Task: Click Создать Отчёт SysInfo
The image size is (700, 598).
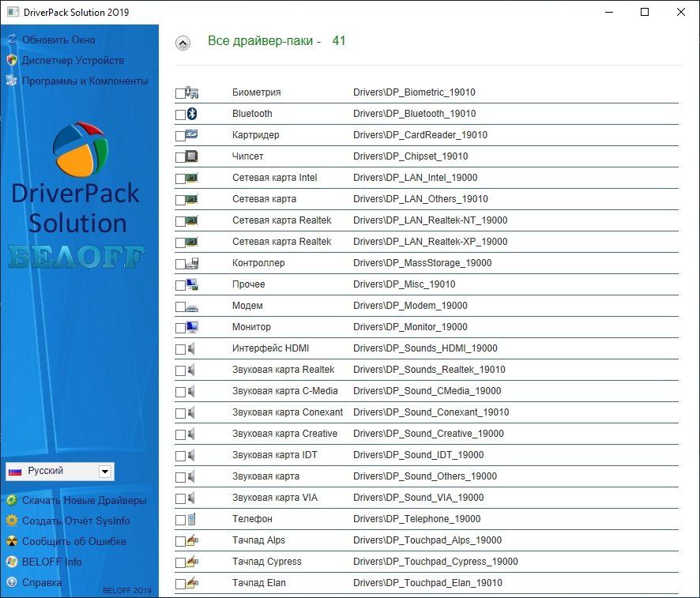Action: point(76,521)
